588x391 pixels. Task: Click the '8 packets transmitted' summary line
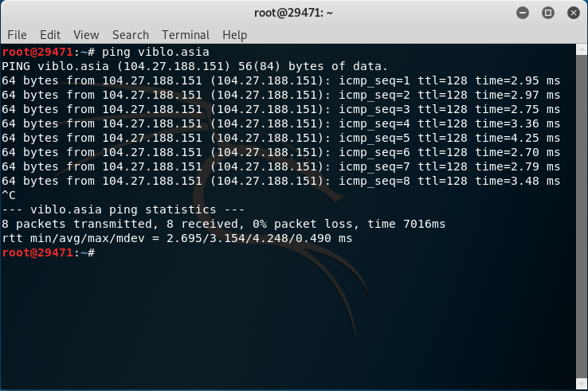pyautogui.click(x=224, y=224)
